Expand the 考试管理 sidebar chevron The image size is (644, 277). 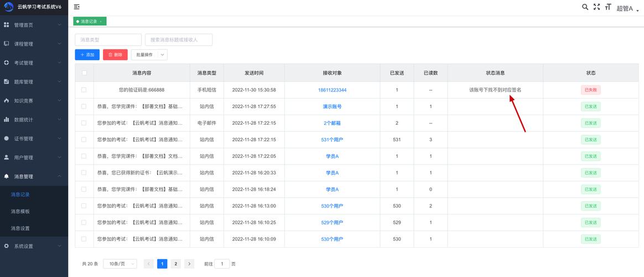60,63
